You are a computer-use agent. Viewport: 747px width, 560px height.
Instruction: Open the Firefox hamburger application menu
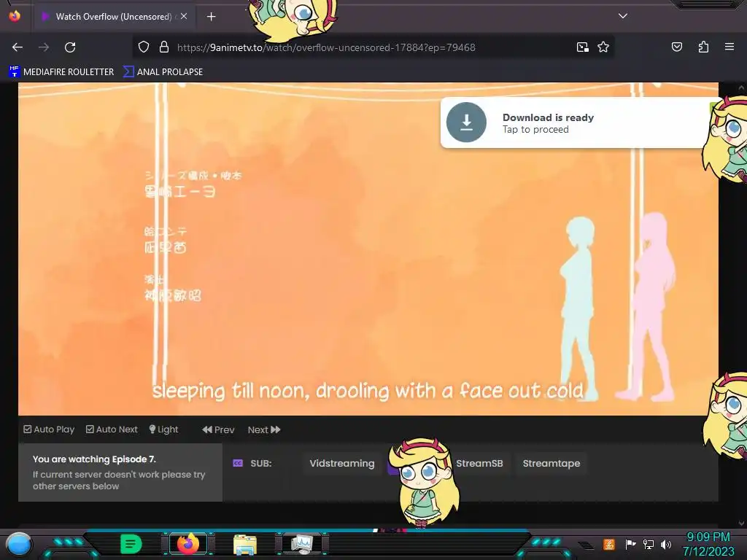click(x=729, y=47)
